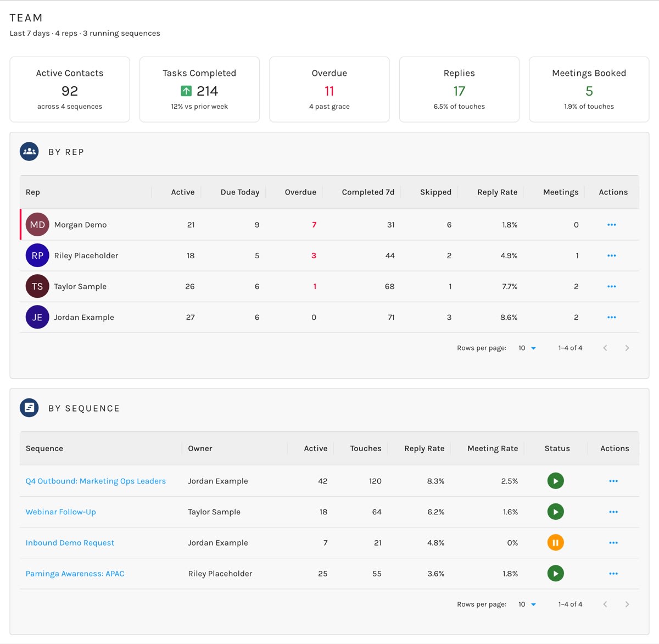
Task: Go to next page in By Rep table
Action: tap(627, 348)
